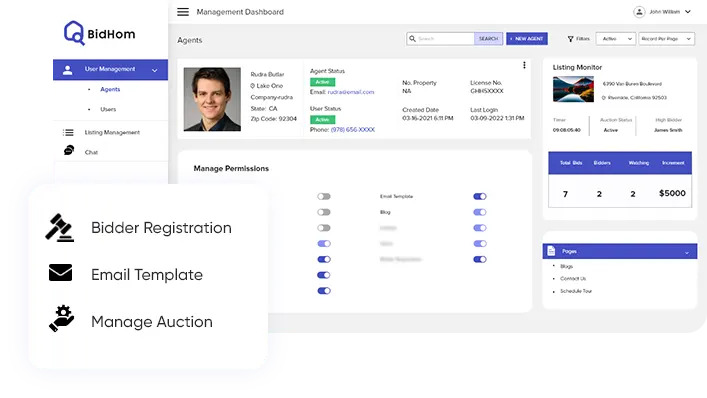
Task: Click the agent name Rudra Butlar
Action: coord(267,74)
